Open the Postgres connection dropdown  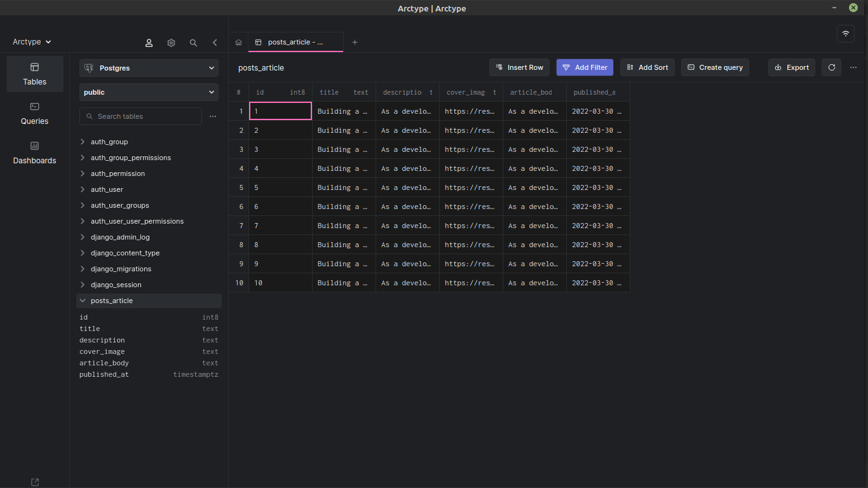[x=149, y=68]
